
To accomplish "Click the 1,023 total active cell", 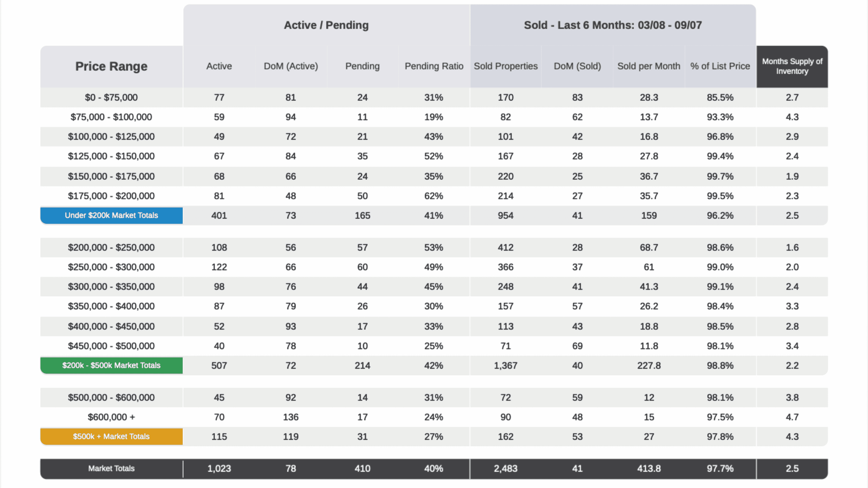I will pyautogui.click(x=219, y=469).
